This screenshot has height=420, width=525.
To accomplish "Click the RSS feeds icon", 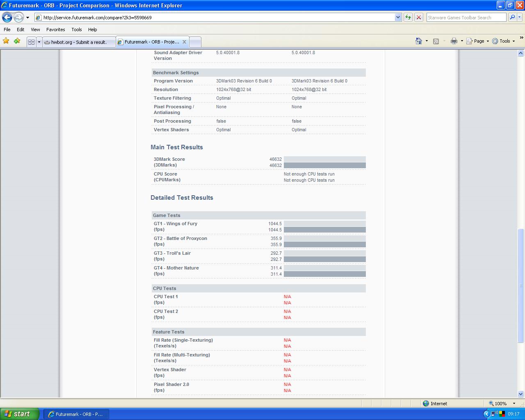I will (436, 41).
